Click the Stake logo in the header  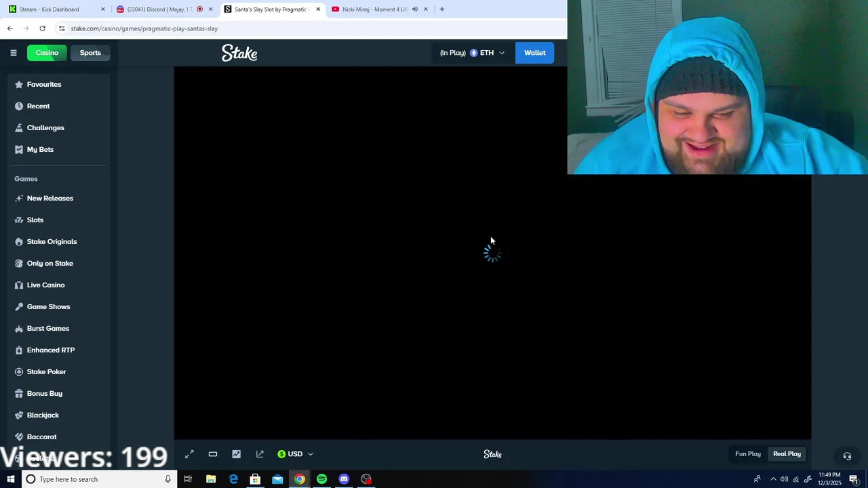239,53
